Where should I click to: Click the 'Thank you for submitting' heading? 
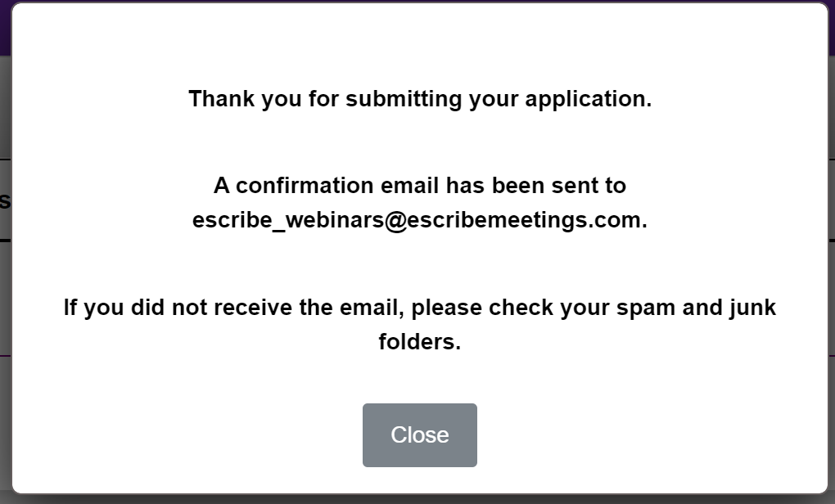pyautogui.click(x=420, y=99)
